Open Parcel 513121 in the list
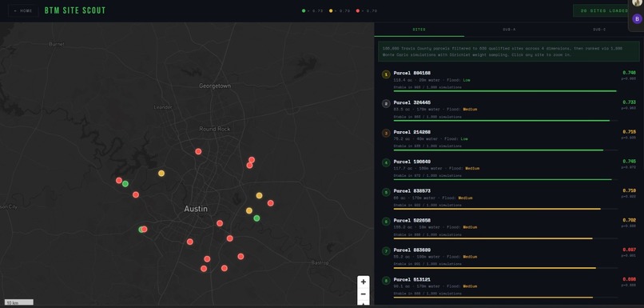 [x=412, y=280]
